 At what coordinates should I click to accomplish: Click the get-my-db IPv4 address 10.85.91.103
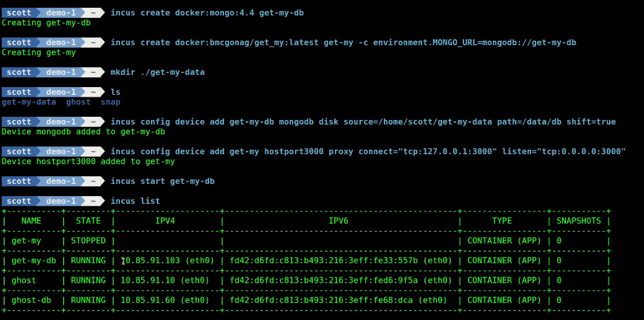[x=150, y=261]
